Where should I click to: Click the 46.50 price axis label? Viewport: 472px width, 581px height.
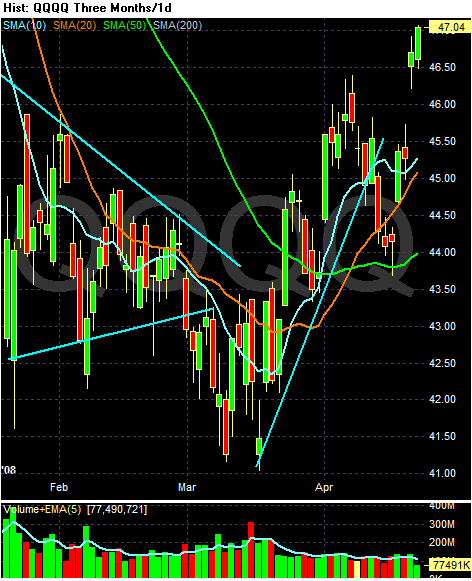tap(442, 67)
